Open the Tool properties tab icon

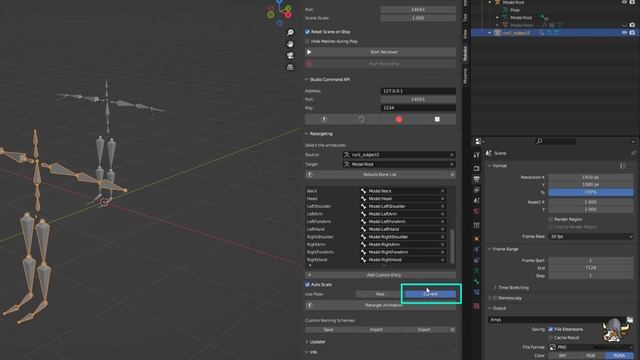[x=476, y=155]
